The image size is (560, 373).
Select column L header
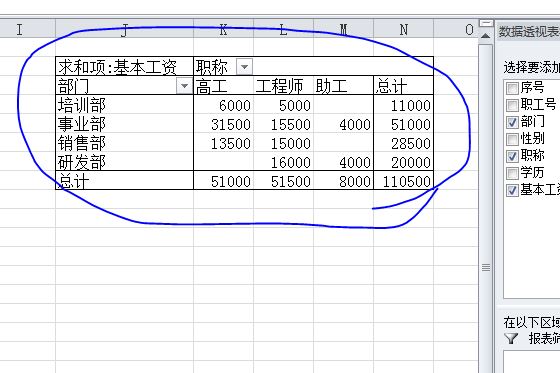coord(284,30)
